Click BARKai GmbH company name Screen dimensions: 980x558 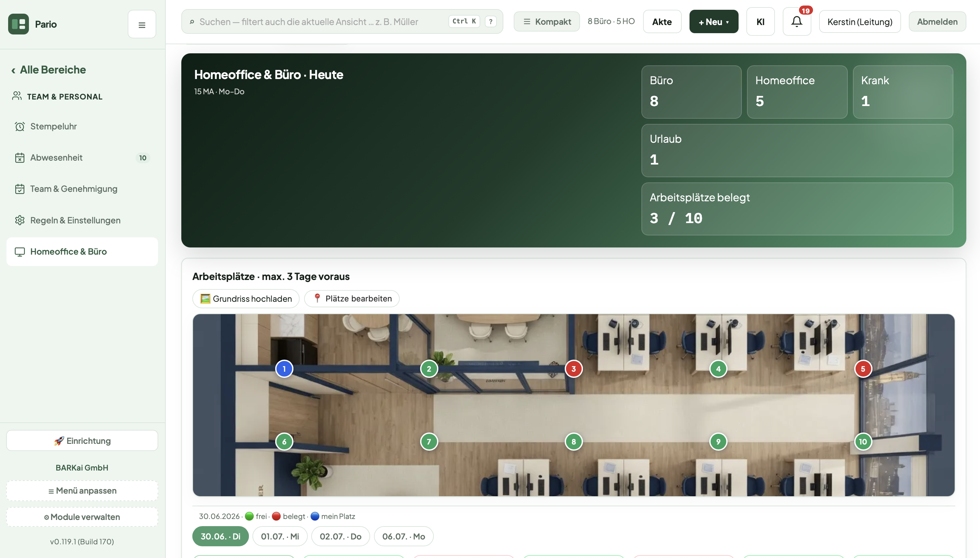82,468
